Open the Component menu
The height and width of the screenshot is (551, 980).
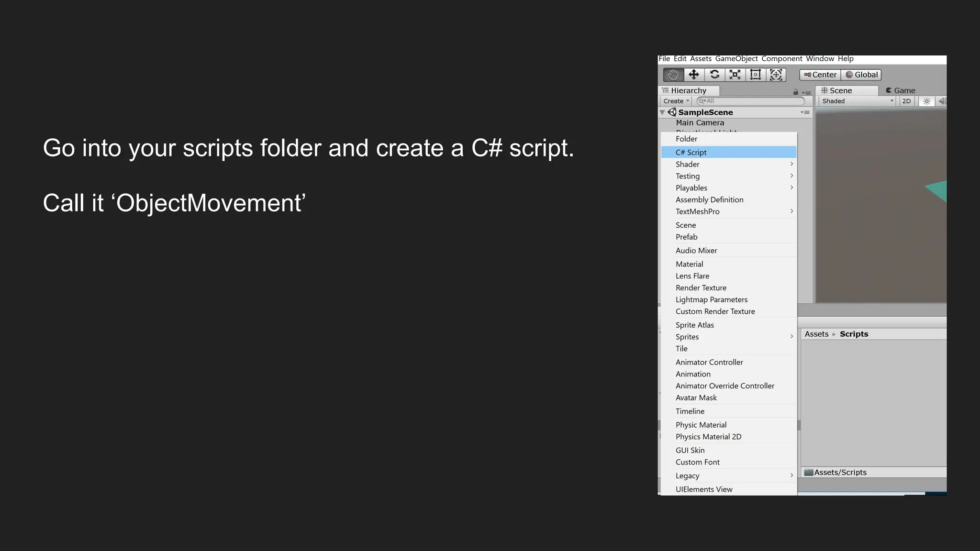click(782, 59)
